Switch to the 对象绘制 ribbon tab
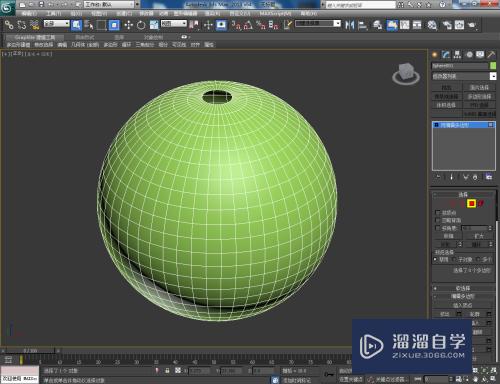Image resolution: width=500 pixels, height=384 pixels. (x=154, y=37)
